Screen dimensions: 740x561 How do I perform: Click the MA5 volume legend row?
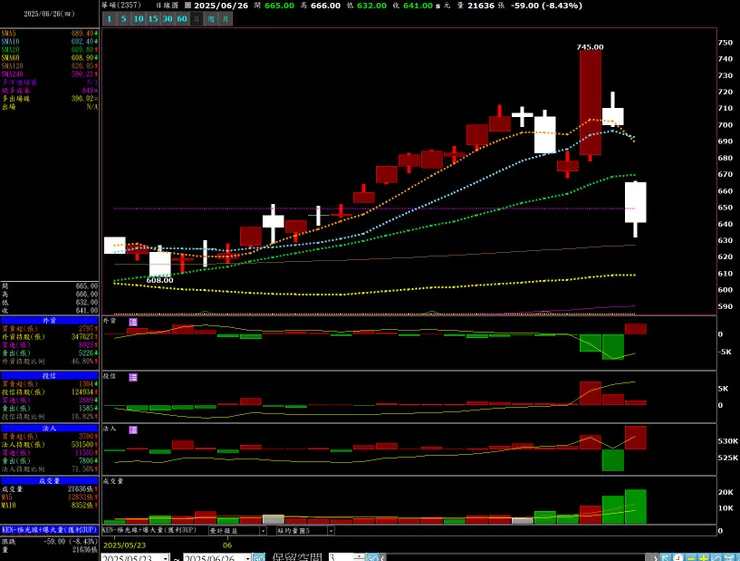pyautogui.click(x=50, y=497)
